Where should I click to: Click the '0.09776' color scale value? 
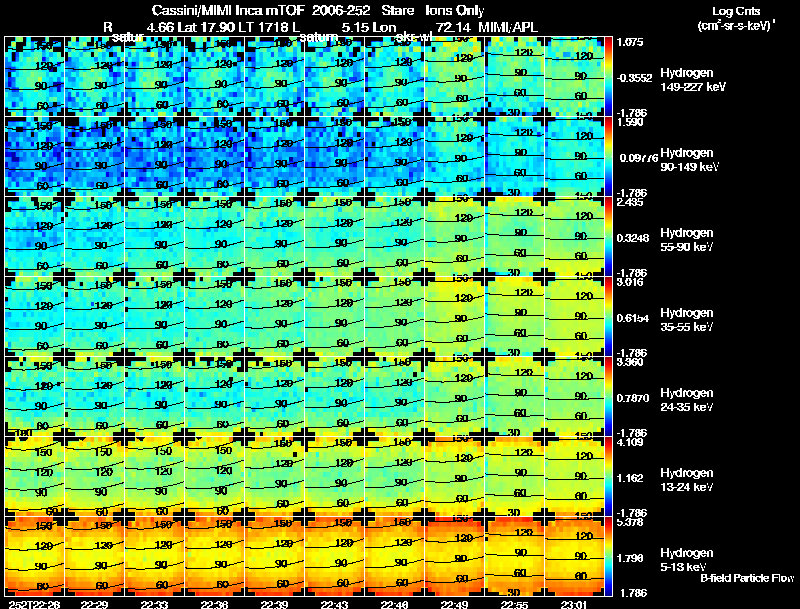click(639, 158)
